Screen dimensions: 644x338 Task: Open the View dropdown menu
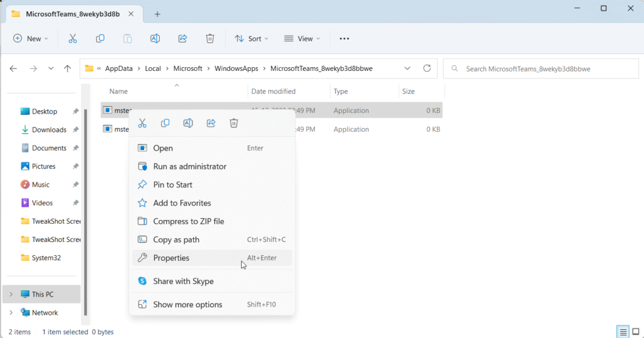click(302, 38)
